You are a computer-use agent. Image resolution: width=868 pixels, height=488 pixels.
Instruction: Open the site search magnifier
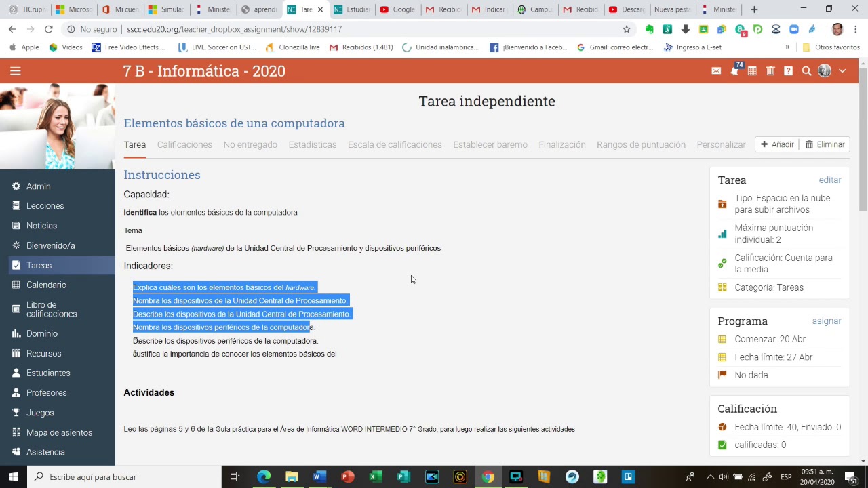point(806,71)
